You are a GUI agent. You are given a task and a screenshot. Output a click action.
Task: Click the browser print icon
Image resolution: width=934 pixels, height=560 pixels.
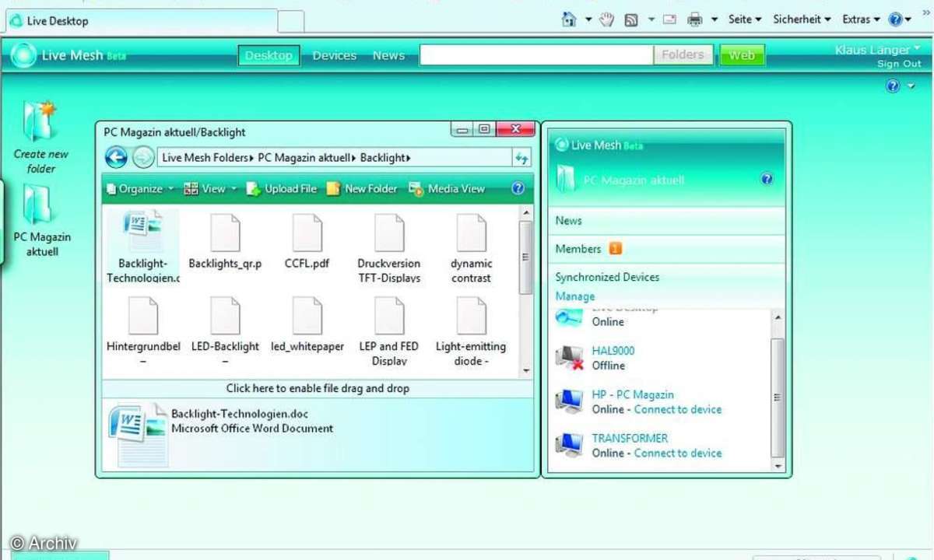click(x=695, y=19)
